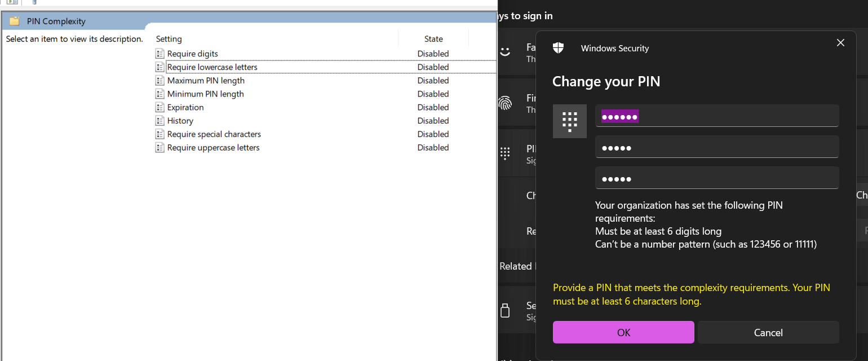Click the yellow complexity requirements warning text

692,294
